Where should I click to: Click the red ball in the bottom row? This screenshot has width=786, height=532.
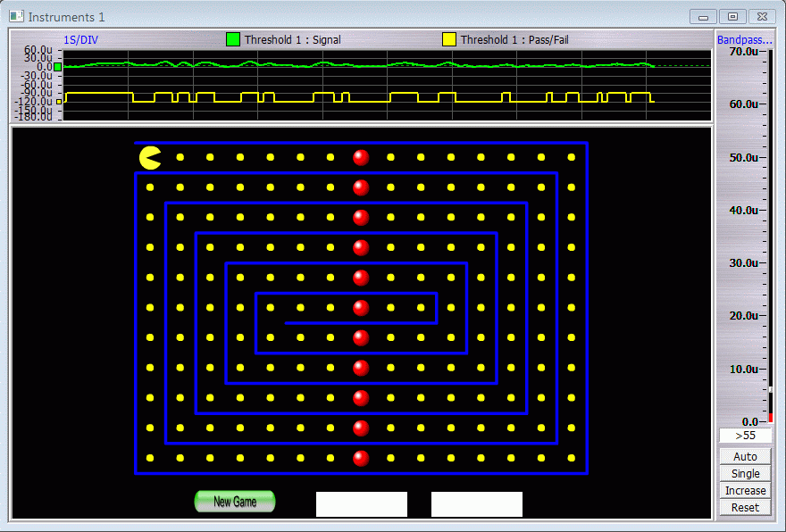[x=361, y=458]
